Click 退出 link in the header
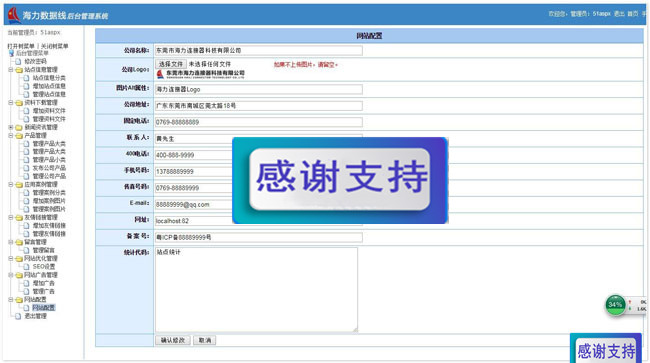This screenshot has height=363, width=650. pyautogui.click(x=619, y=14)
